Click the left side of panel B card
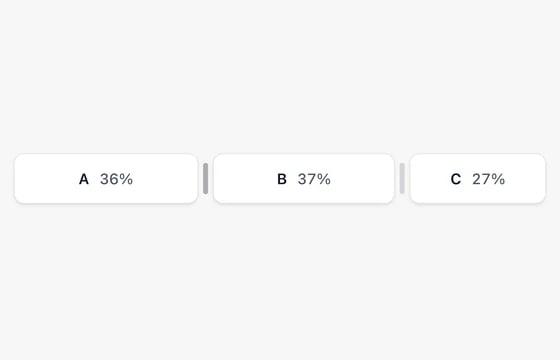The image size is (560, 360). [216, 179]
